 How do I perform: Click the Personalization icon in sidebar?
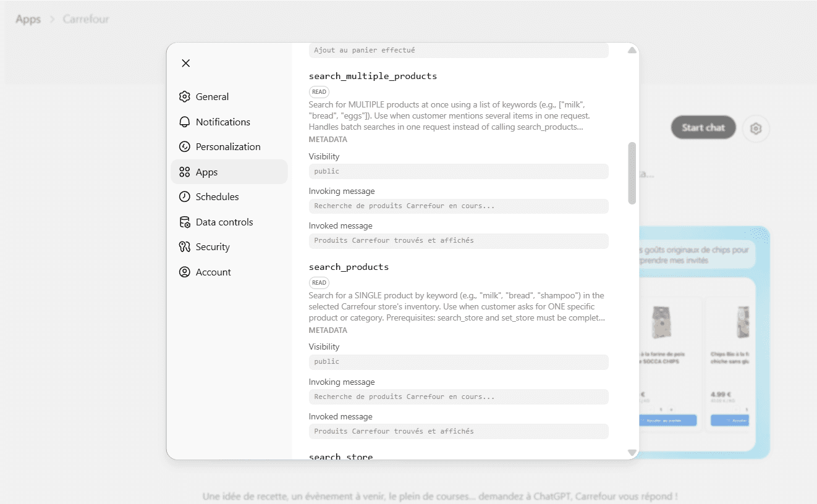click(x=184, y=146)
